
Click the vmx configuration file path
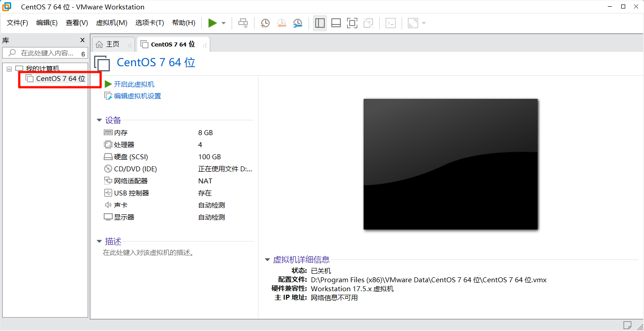[428, 280]
